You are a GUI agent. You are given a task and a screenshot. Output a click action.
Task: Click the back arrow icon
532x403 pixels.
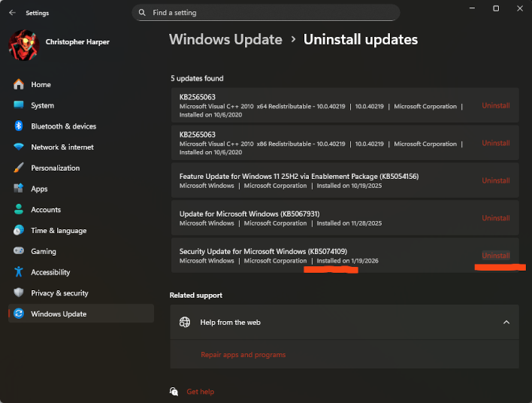pos(13,13)
